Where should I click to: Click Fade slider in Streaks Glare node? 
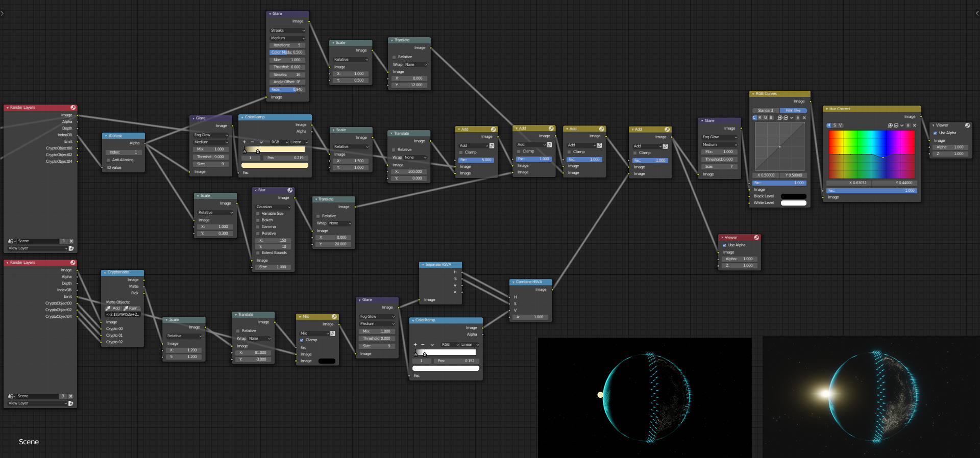[287, 90]
